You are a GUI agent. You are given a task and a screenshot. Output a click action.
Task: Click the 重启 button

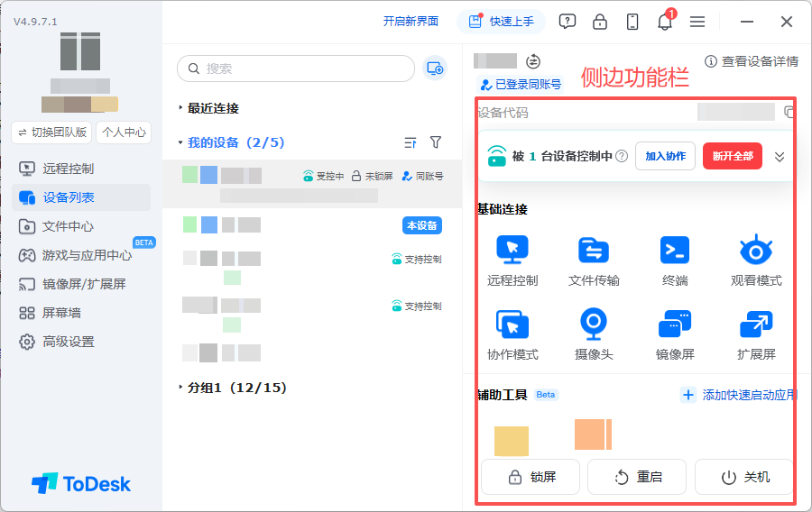click(x=637, y=477)
